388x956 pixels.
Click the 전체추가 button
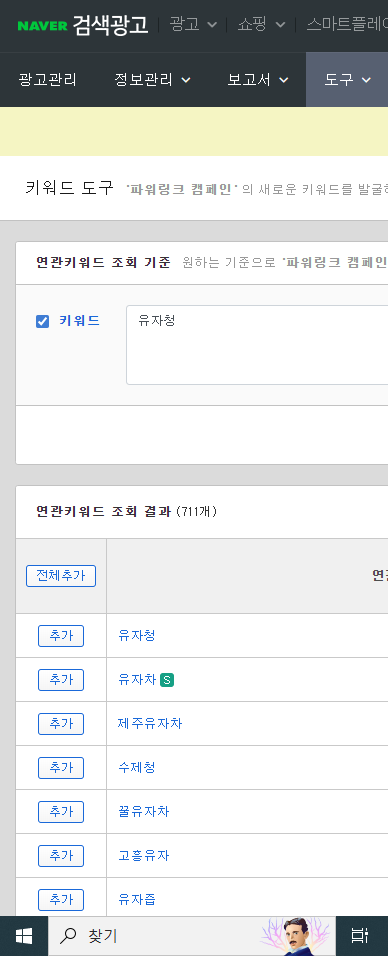coord(61,576)
